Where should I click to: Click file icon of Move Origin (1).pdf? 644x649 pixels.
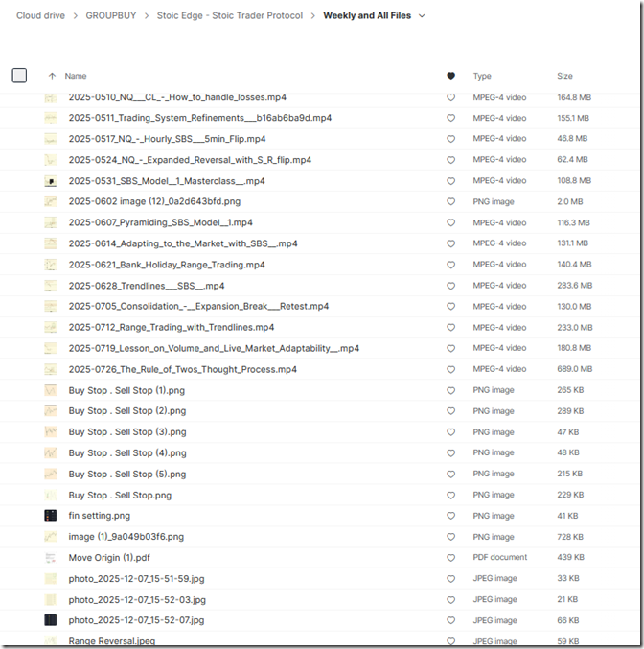pos(51,558)
